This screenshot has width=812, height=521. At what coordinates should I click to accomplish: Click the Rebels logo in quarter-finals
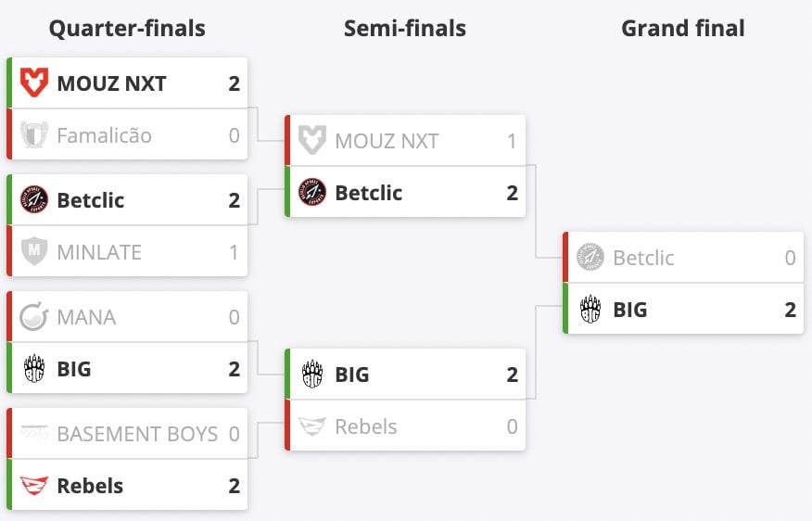click(x=34, y=486)
